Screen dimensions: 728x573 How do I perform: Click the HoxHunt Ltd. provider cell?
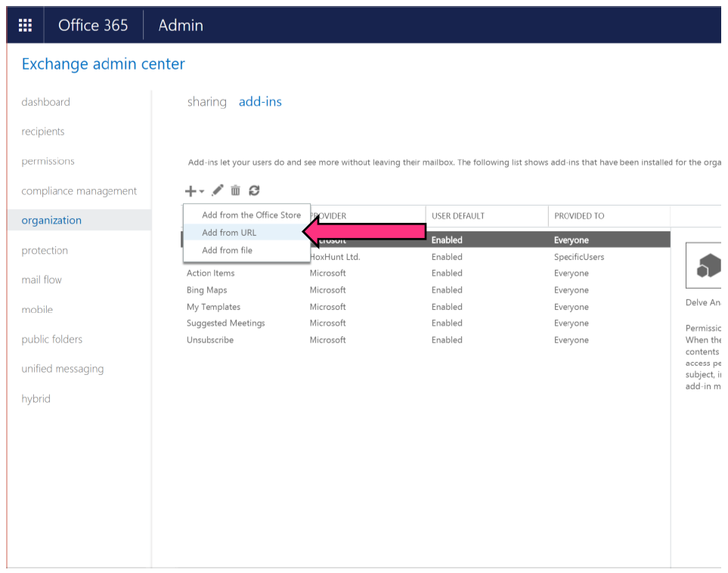335,257
